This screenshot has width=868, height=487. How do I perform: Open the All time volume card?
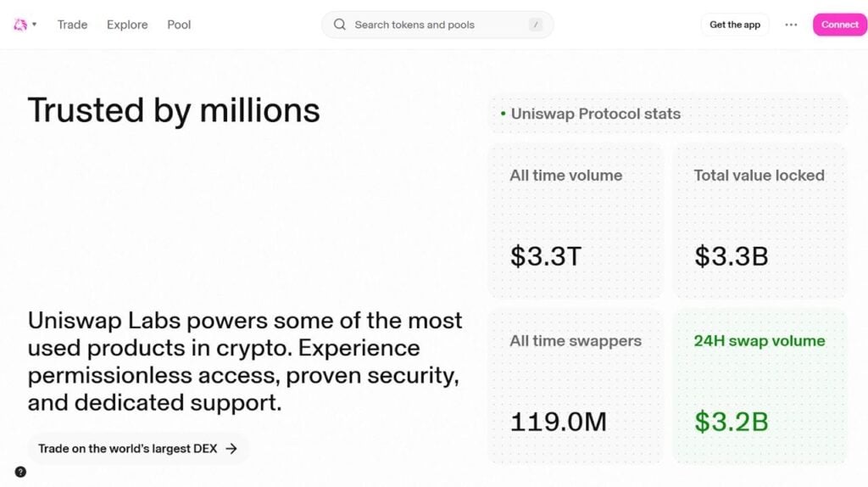576,221
